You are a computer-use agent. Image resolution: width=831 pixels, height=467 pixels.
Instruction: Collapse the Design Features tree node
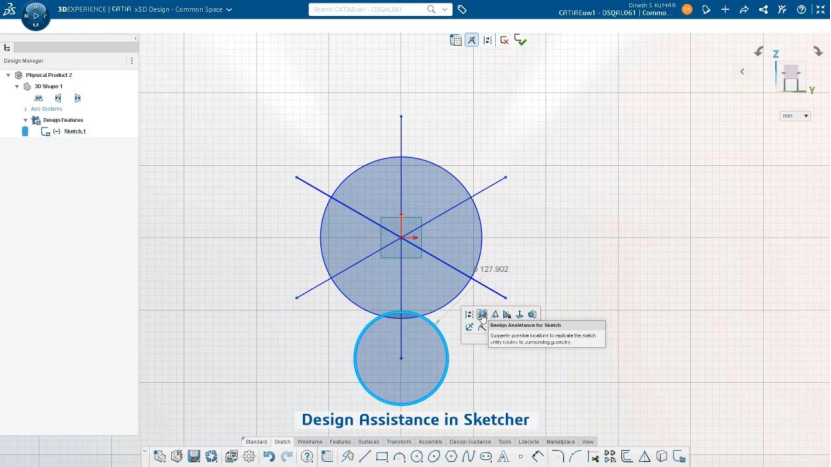(x=25, y=120)
